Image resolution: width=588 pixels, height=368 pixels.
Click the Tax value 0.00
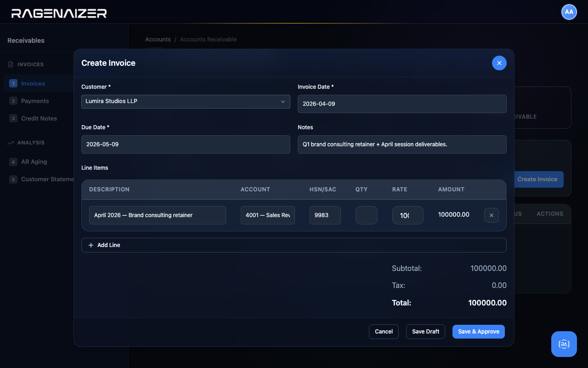[499, 286]
